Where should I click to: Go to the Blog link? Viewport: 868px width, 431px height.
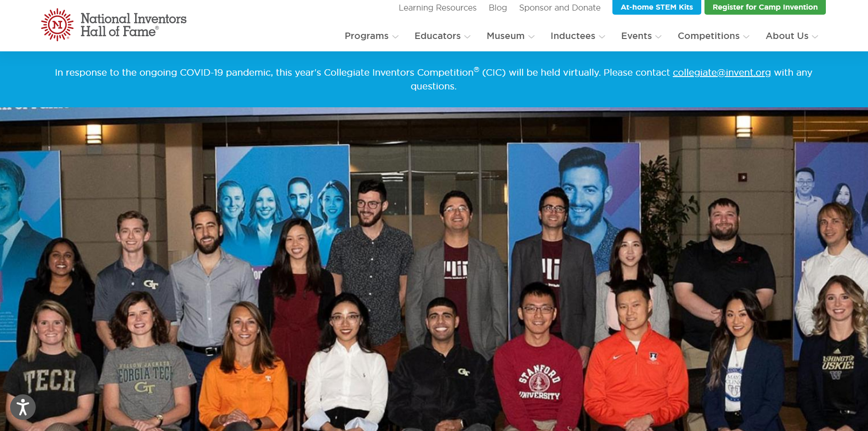(x=497, y=8)
